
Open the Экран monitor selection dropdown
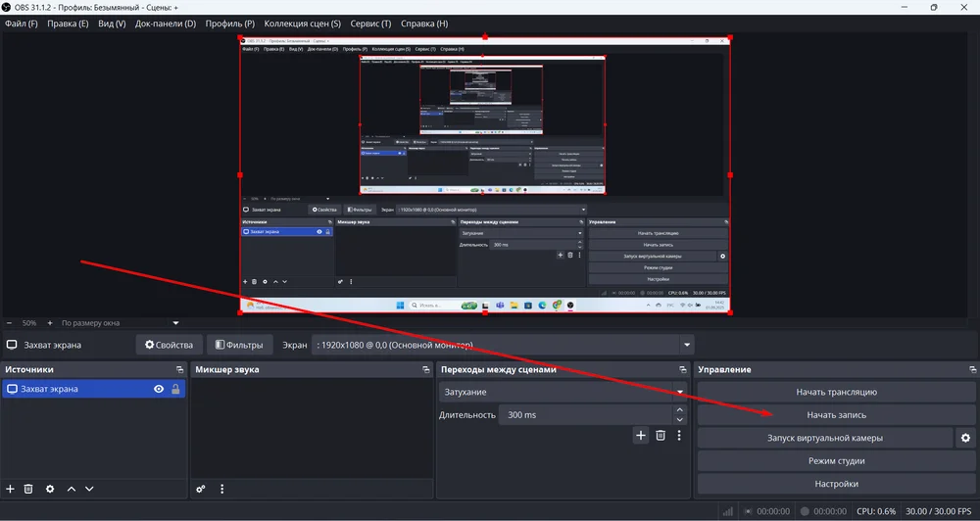[x=688, y=345]
